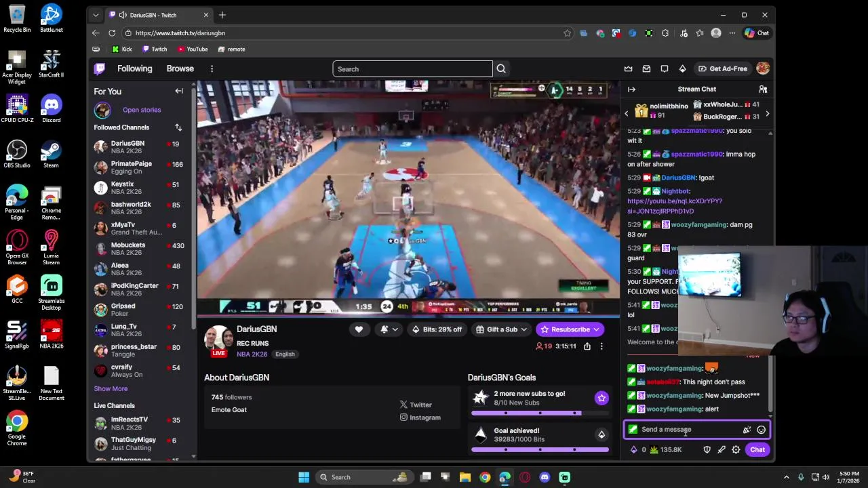The height and width of the screenshot is (488, 868).
Task: Open the chat community users list
Action: [763, 89]
